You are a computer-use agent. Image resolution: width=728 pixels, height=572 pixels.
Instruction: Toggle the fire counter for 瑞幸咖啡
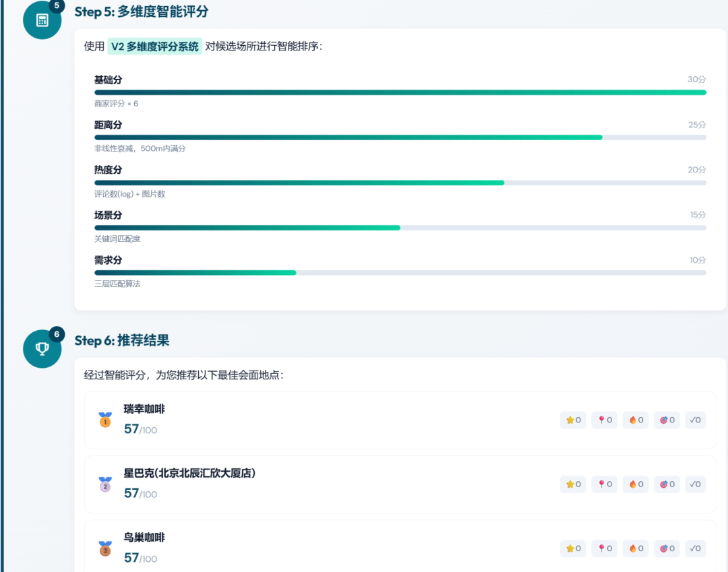[x=635, y=419]
